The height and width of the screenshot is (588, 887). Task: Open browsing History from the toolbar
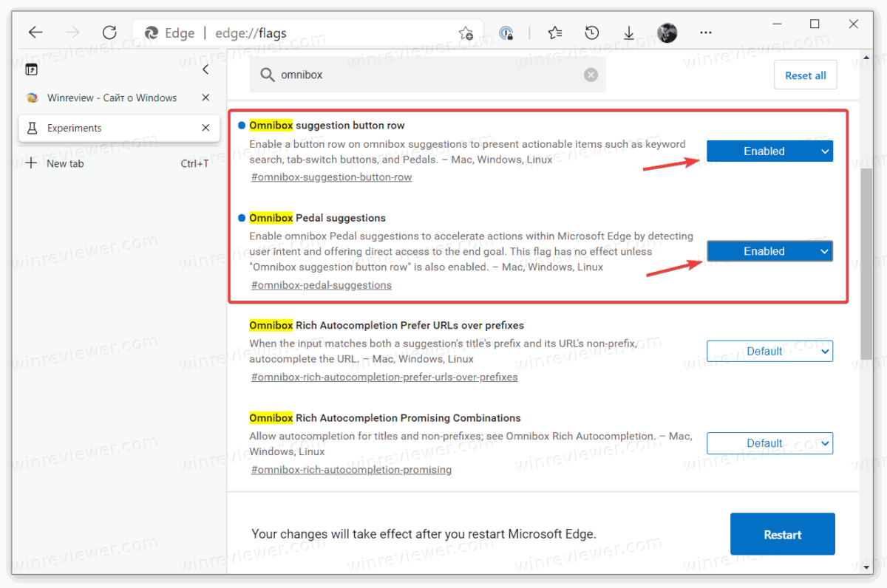pyautogui.click(x=591, y=33)
